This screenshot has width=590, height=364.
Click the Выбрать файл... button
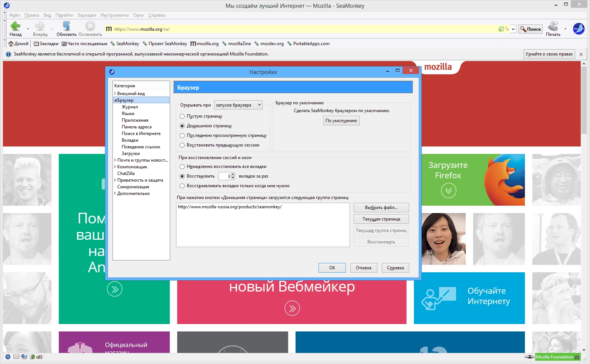coord(381,208)
